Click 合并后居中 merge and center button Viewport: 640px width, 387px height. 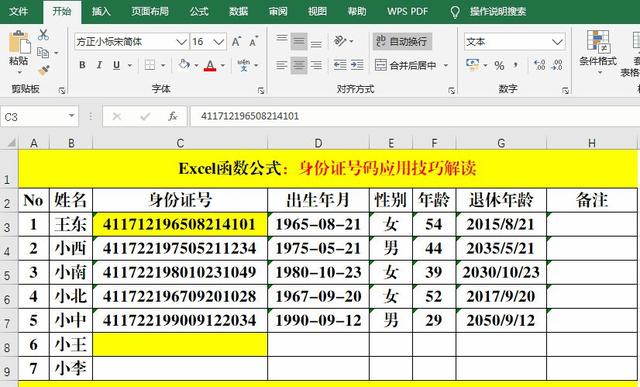(x=406, y=65)
